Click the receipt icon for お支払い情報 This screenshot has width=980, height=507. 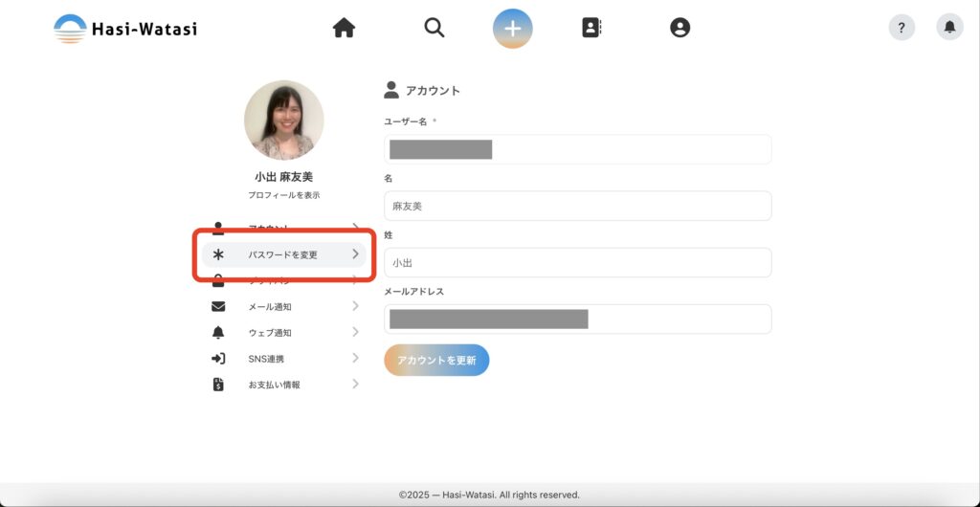[x=218, y=385]
